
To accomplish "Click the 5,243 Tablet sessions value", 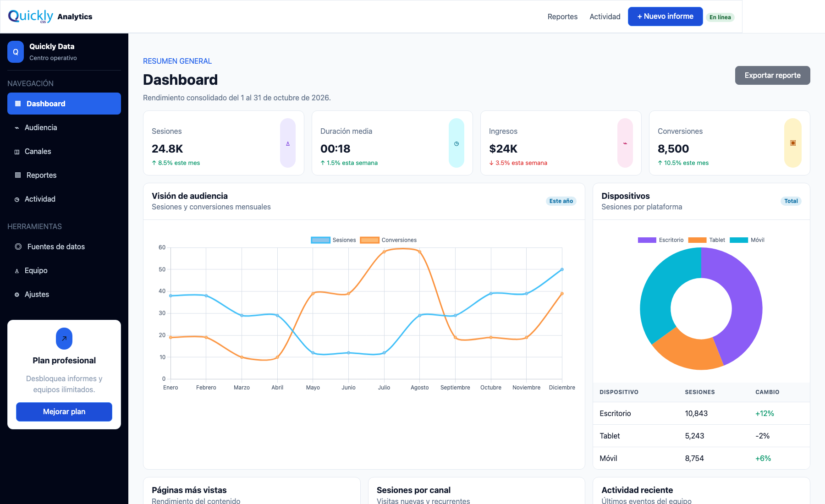I will (x=694, y=436).
